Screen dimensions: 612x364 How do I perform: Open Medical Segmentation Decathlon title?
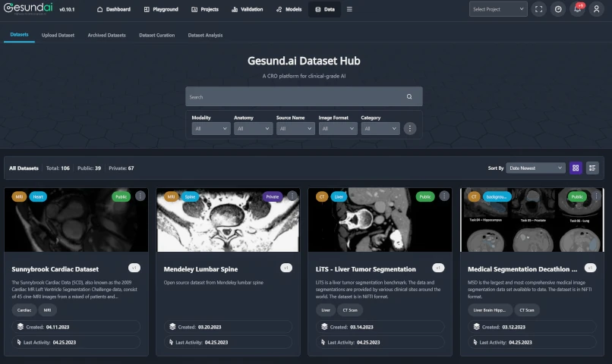pyautogui.click(x=522, y=269)
